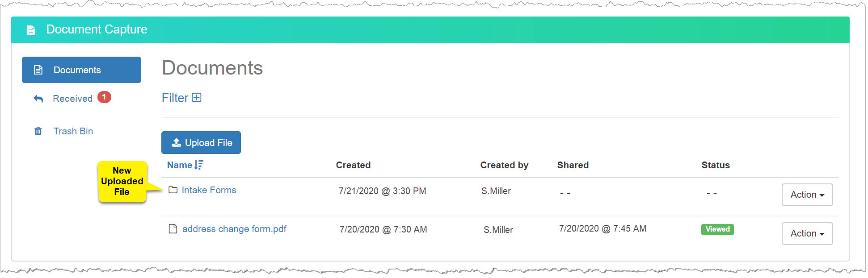
Task: Click the Received reply arrow icon
Action: 38,99
